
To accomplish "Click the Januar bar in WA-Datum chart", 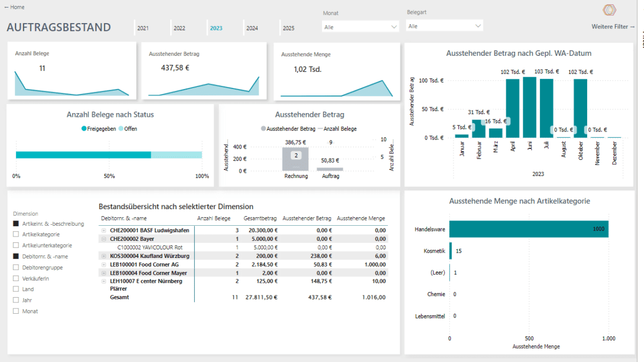I will [462, 136].
